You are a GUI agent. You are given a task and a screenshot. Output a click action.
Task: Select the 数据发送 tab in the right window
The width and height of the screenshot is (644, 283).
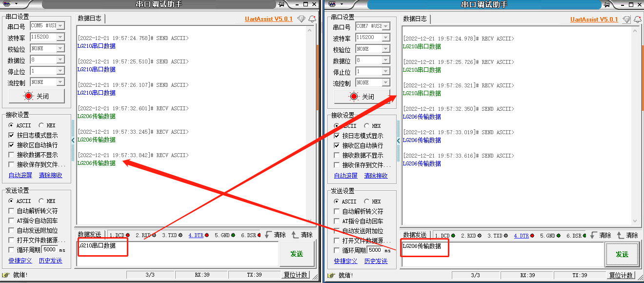tap(416, 235)
